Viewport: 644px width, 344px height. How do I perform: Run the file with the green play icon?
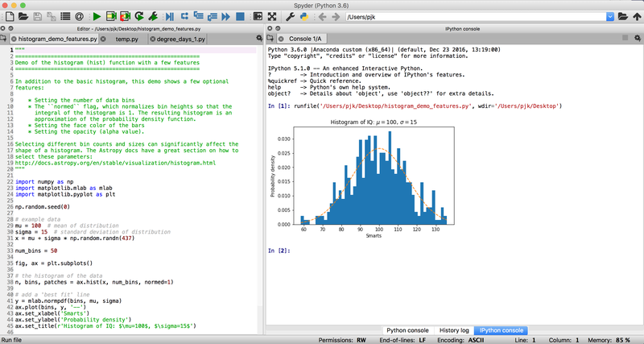point(97,17)
